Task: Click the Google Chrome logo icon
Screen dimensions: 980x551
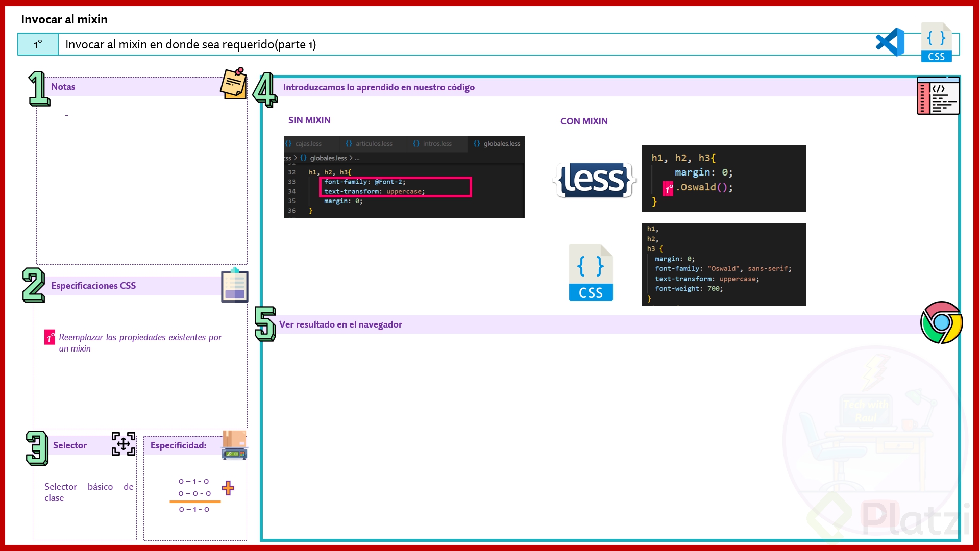Action: pyautogui.click(x=941, y=322)
